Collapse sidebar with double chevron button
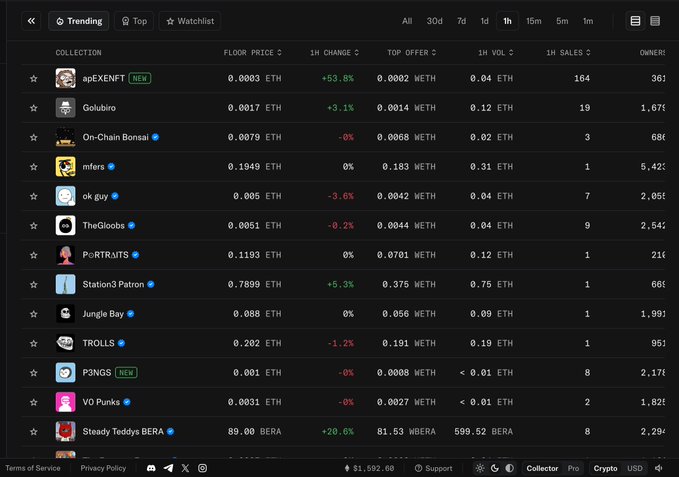The image size is (679, 477). pos(31,21)
